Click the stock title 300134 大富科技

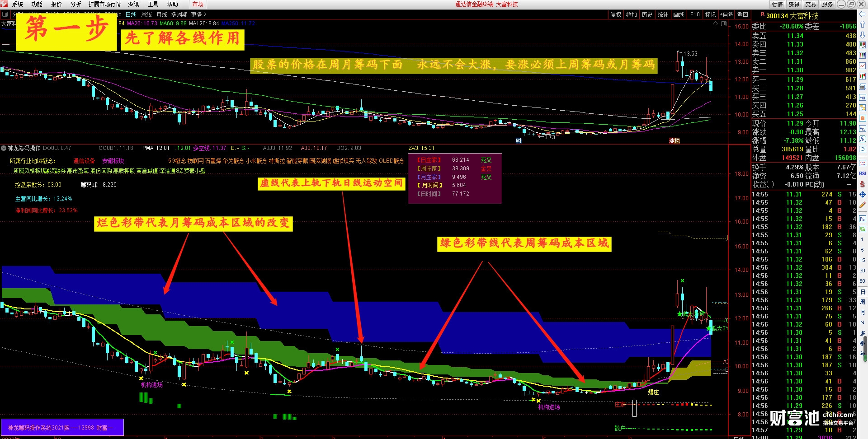(x=793, y=16)
